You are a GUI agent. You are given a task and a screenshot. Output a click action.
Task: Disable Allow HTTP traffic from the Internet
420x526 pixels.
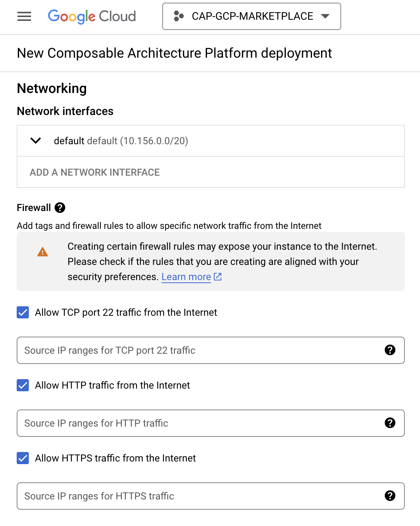pos(23,385)
